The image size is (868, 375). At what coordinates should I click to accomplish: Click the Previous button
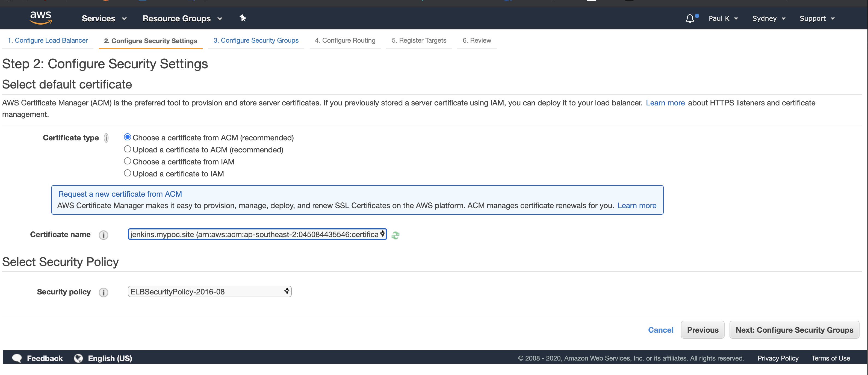[x=702, y=330]
